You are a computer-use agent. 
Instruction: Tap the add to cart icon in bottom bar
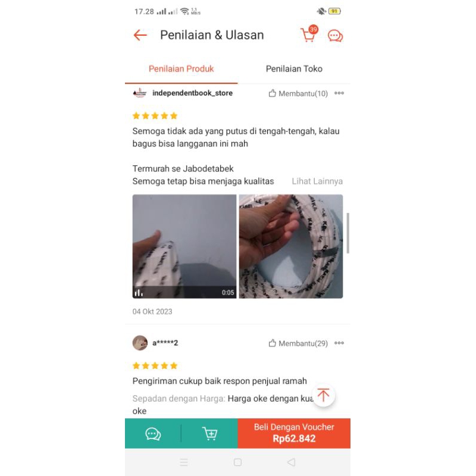210,433
